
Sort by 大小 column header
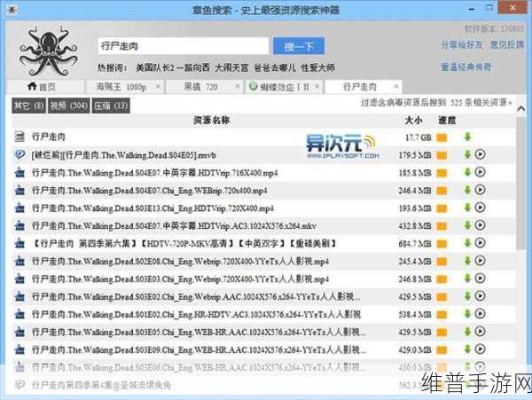(x=413, y=120)
